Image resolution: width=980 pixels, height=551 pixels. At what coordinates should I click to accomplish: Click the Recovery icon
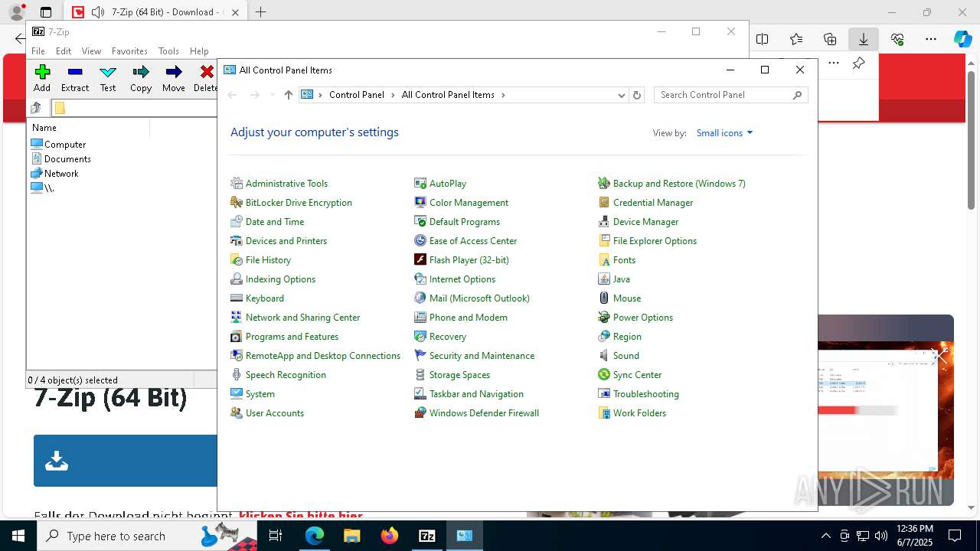click(x=420, y=337)
